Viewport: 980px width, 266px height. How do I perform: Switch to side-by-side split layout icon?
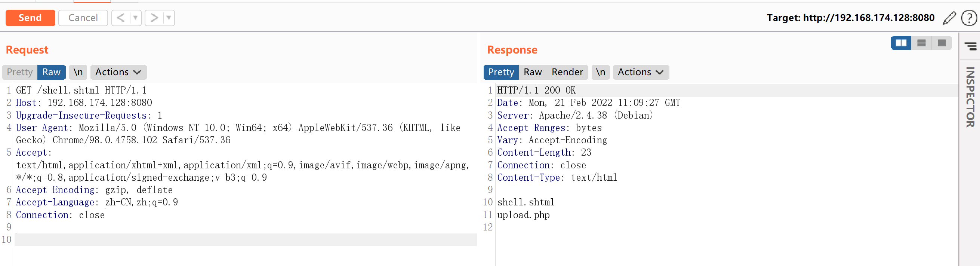[x=900, y=43]
